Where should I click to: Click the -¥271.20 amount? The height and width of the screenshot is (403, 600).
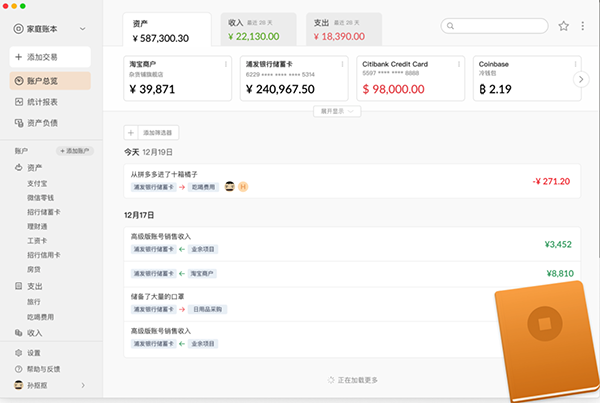tap(551, 181)
